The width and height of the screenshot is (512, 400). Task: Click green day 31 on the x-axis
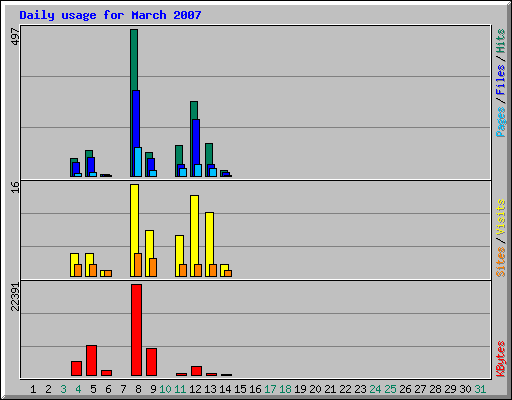[480, 389]
